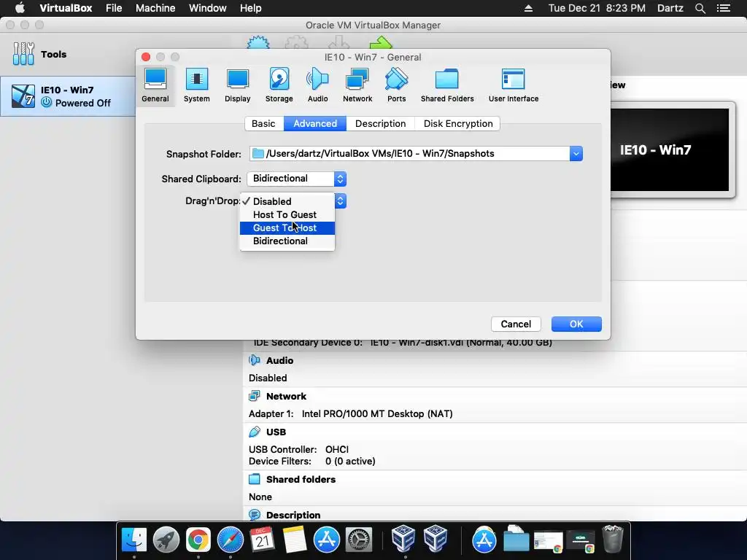The image size is (747, 560).
Task: Cancel the settings dialog
Action: (x=516, y=324)
